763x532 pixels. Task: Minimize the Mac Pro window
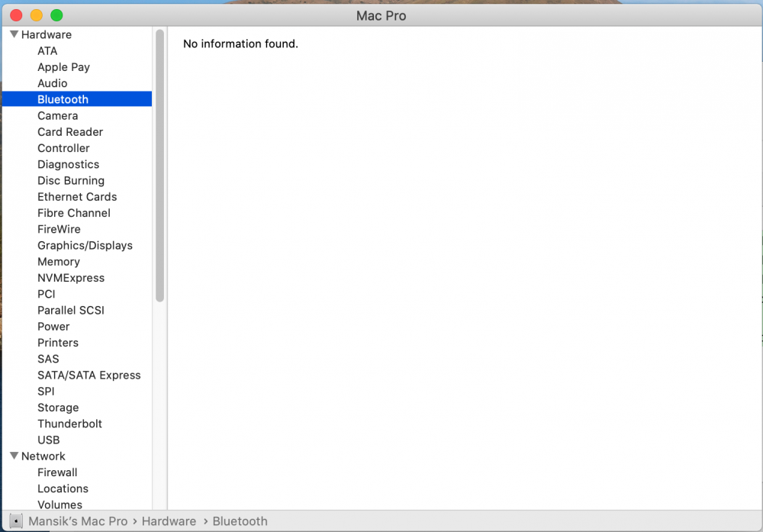tap(37, 15)
